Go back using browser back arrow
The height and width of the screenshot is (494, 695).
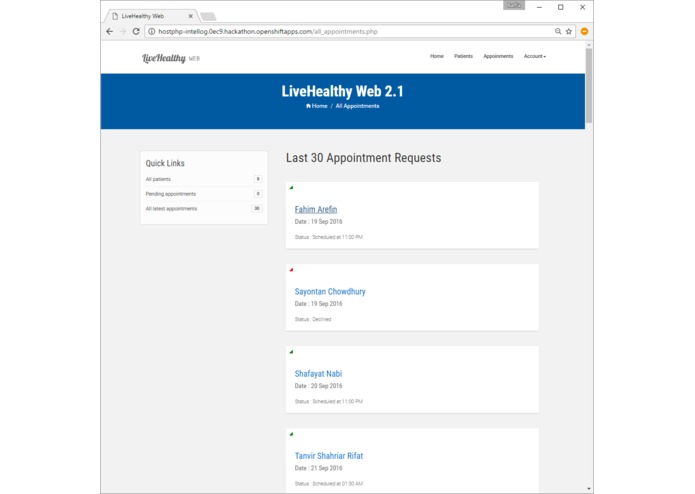[109, 31]
